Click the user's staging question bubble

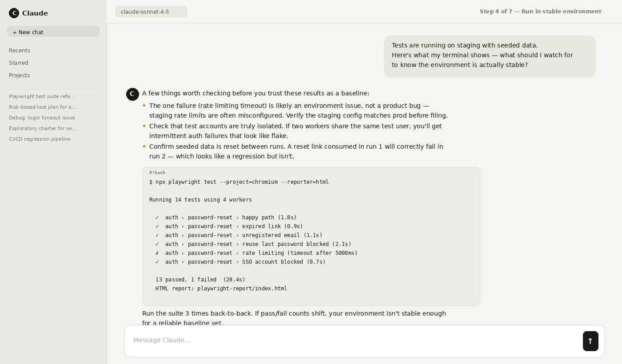(x=490, y=56)
